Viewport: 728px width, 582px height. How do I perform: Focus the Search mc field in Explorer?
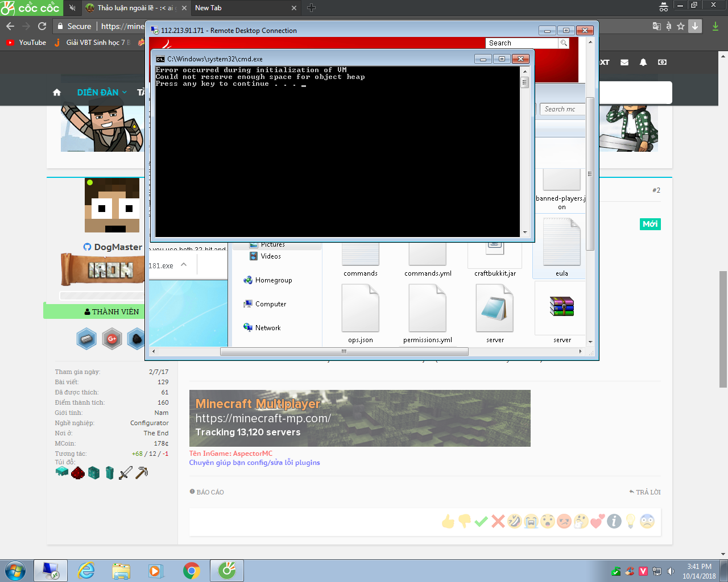click(562, 109)
